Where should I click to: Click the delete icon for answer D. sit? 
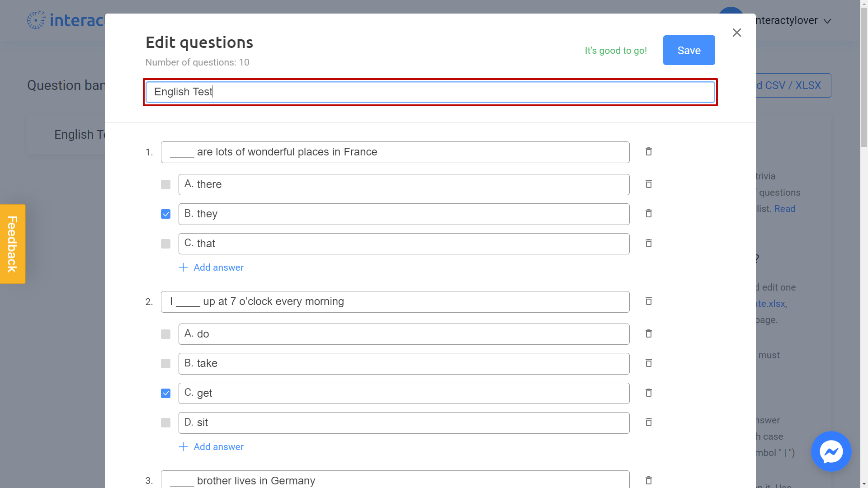[x=648, y=422]
